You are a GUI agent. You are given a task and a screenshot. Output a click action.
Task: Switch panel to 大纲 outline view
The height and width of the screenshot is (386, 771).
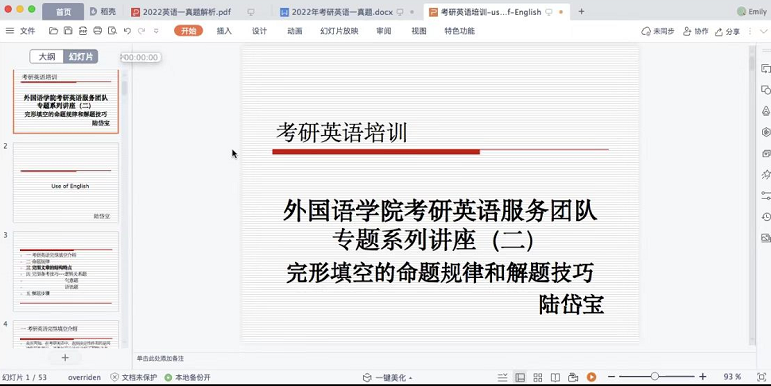47,57
